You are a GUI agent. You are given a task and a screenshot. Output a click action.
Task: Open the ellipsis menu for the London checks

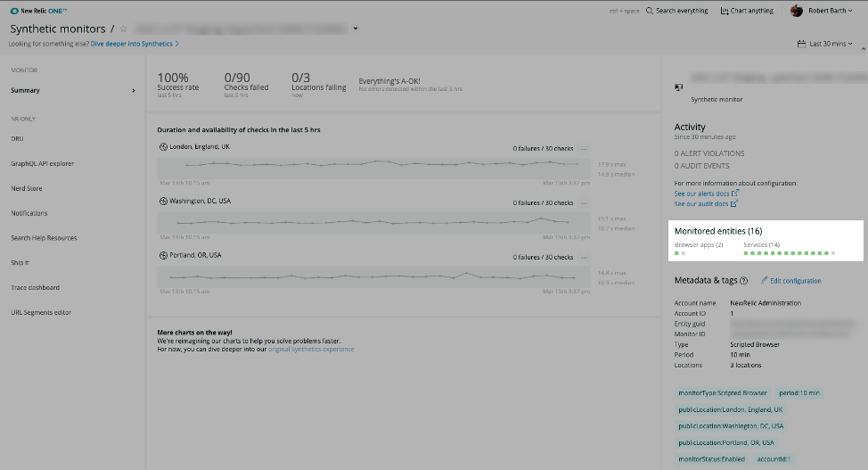point(584,149)
